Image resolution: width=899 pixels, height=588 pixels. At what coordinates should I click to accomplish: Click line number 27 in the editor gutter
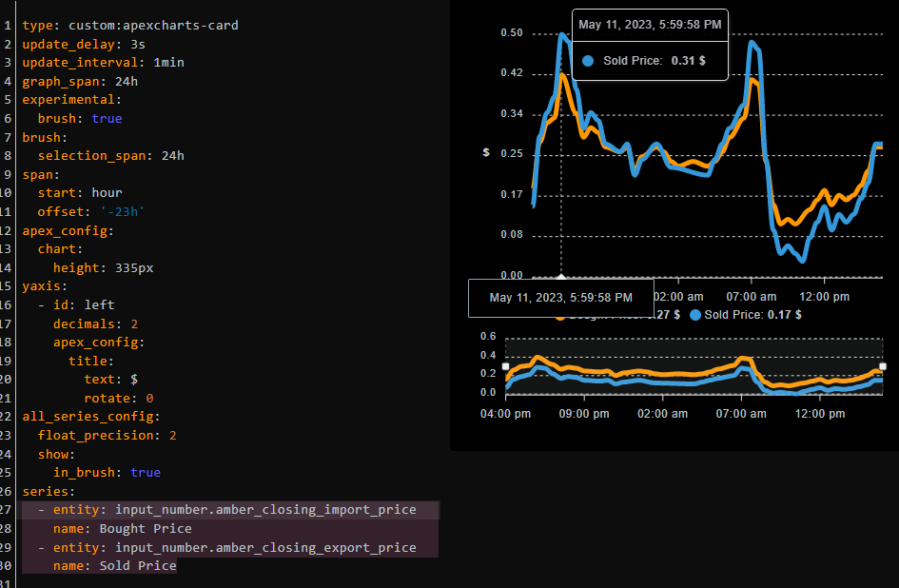(8, 510)
